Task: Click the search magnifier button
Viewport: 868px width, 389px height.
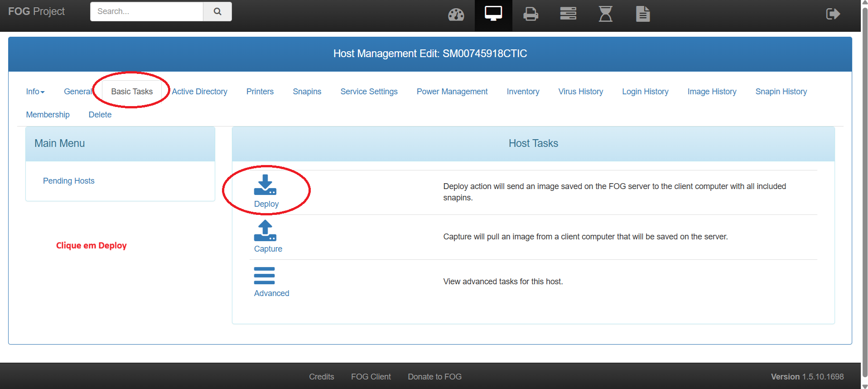Action: pyautogui.click(x=217, y=11)
